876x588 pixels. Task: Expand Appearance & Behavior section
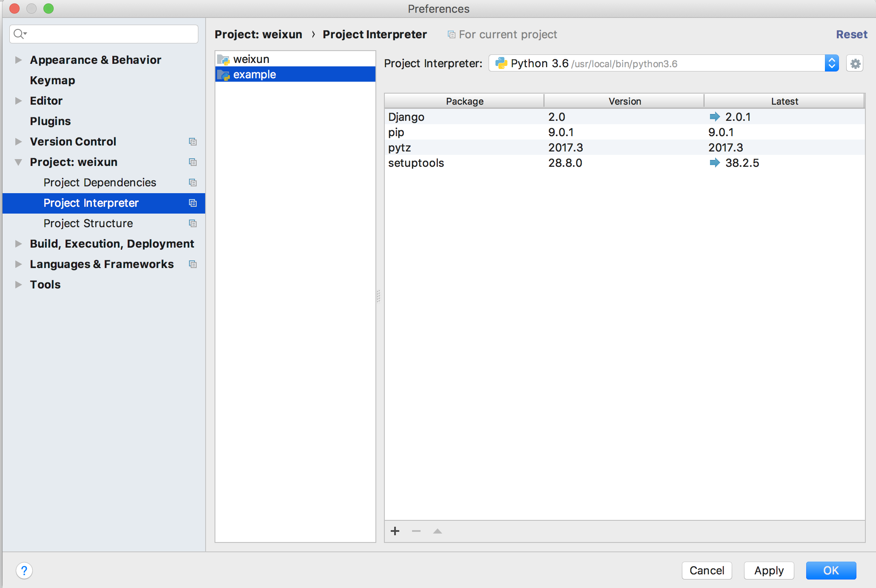pos(18,60)
